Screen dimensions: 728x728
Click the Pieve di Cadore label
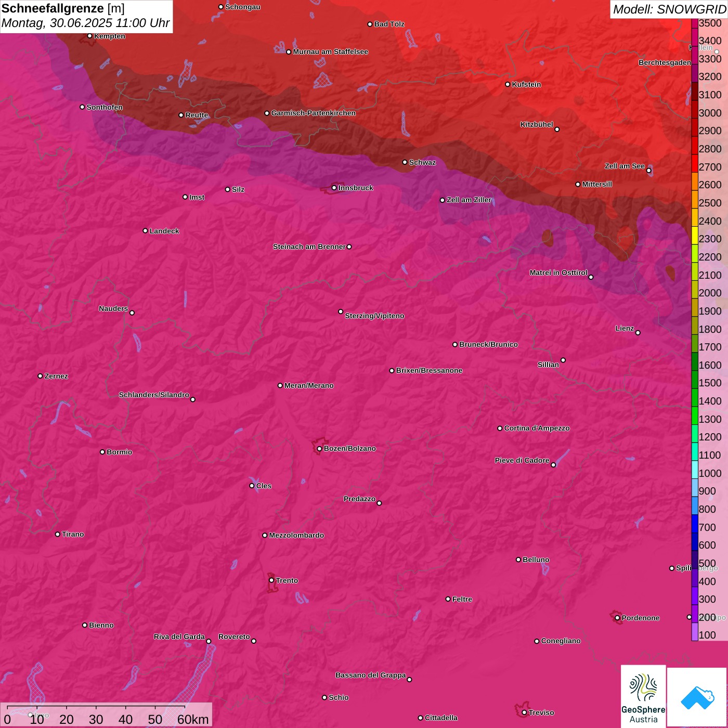pyautogui.click(x=522, y=460)
